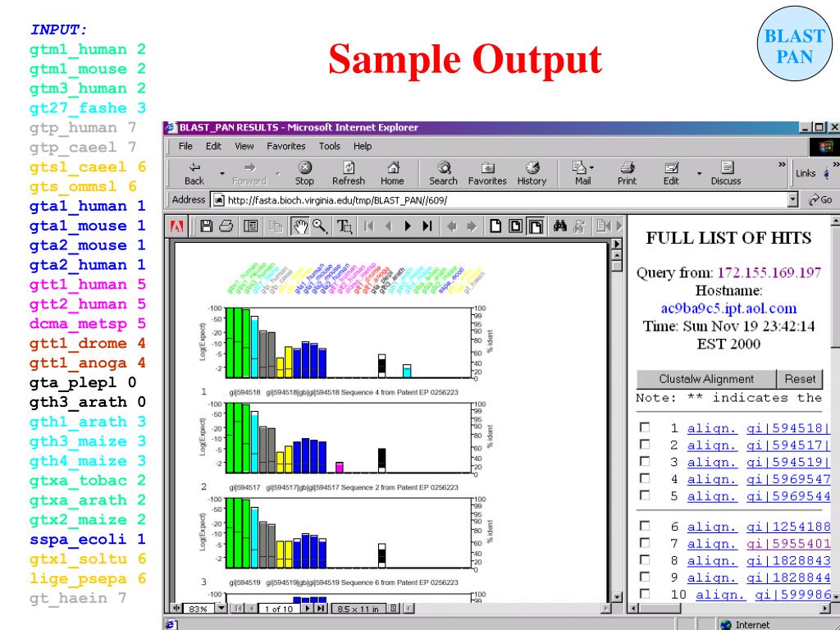The width and height of the screenshot is (840, 630).
Task: Set Acrobat view to fit in window icon
Action: [515, 226]
